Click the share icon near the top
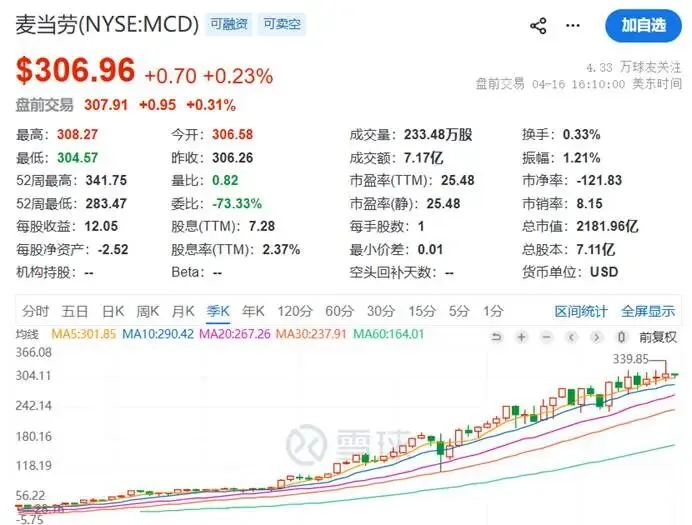692x525 pixels. click(x=538, y=26)
